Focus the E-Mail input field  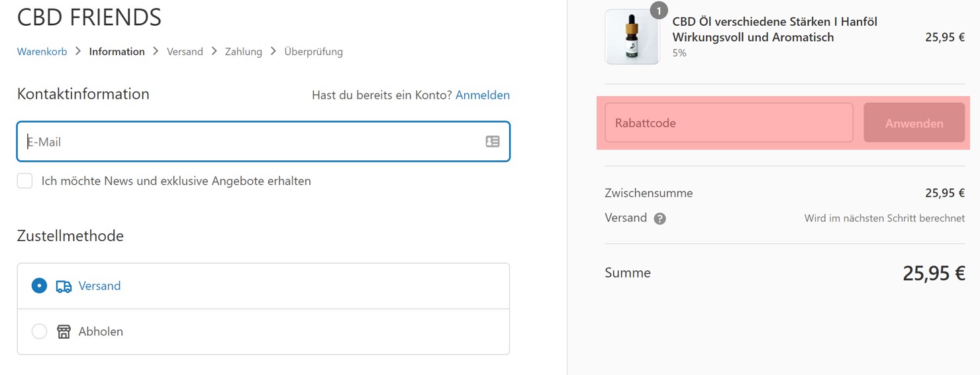pos(252,141)
